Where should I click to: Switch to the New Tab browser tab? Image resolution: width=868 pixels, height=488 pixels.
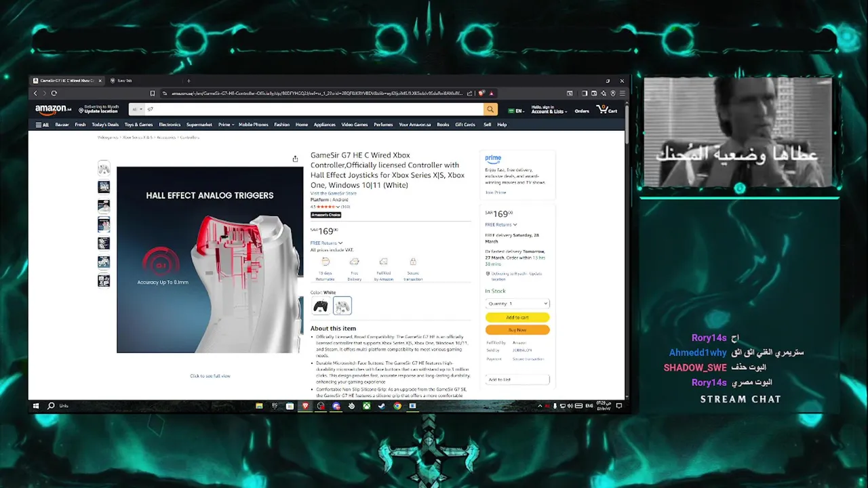[x=125, y=81]
